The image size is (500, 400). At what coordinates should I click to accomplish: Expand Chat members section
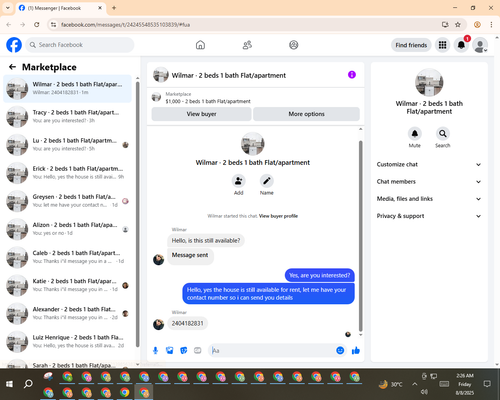(x=429, y=182)
